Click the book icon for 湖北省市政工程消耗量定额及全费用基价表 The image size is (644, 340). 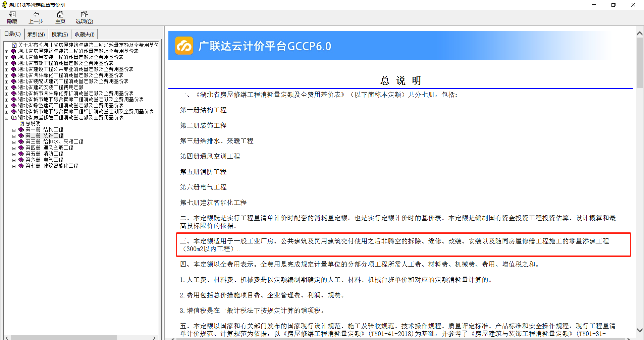pos(14,63)
